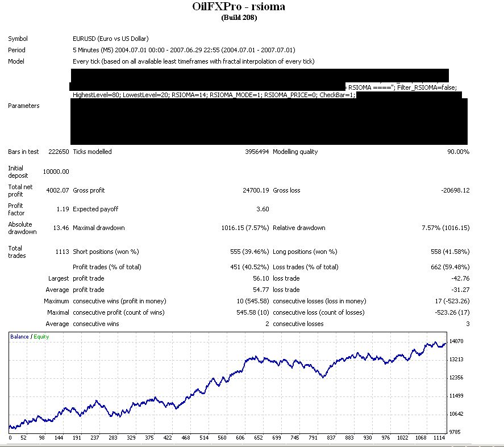Click the average consecutive losses value '3'
Screen dimensions: 504x447
tap(468, 324)
